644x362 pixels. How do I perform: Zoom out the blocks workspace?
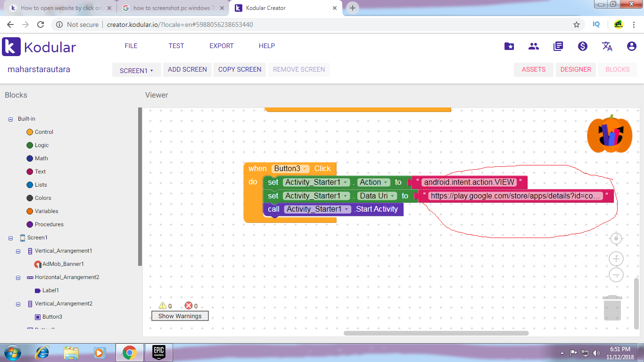click(x=616, y=275)
